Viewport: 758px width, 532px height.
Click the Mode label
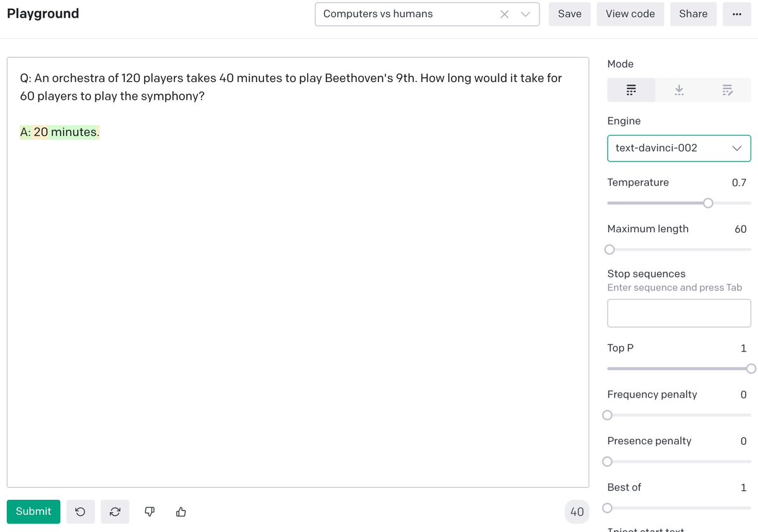620,64
